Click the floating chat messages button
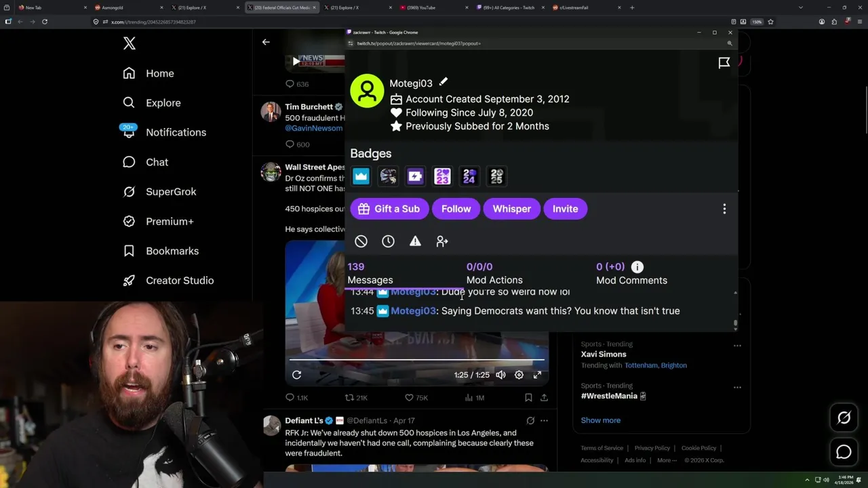This screenshot has width=868, height=488. pos(844,452)
